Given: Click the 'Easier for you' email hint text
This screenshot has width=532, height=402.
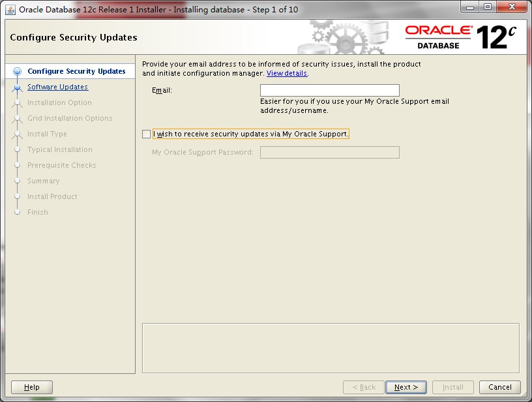Looking at the screenshot, I should 355,106.
